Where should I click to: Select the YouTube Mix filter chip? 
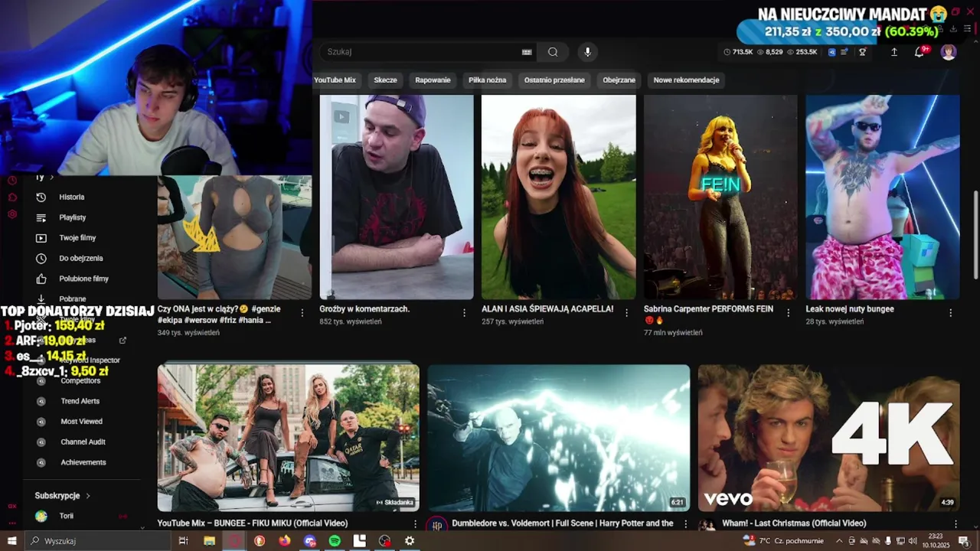(x=335, y=80)
